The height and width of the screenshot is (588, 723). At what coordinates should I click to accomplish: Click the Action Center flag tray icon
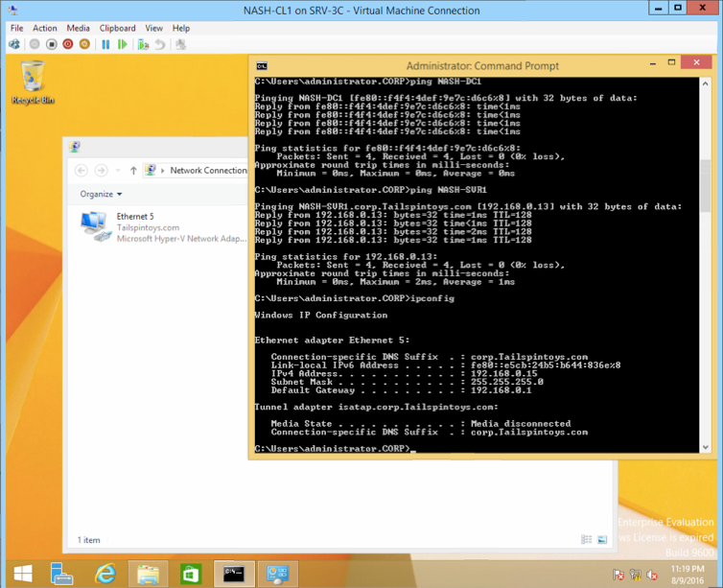(x=618, y=575)
